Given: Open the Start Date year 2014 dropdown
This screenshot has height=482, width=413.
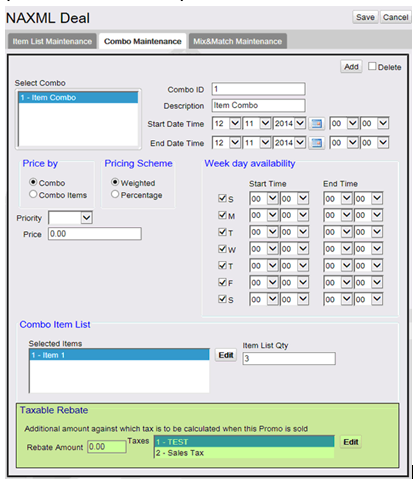Looking at the screenshot, I should click(x=289, y=124).
